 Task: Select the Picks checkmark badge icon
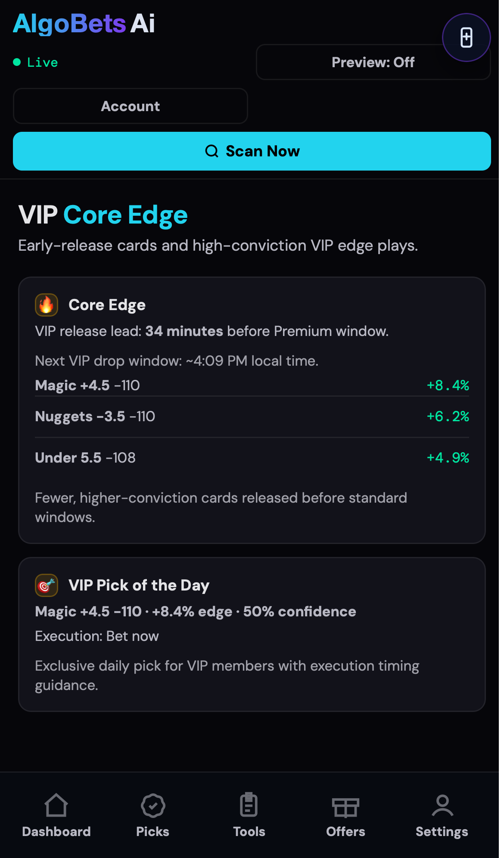pos(152,808)
